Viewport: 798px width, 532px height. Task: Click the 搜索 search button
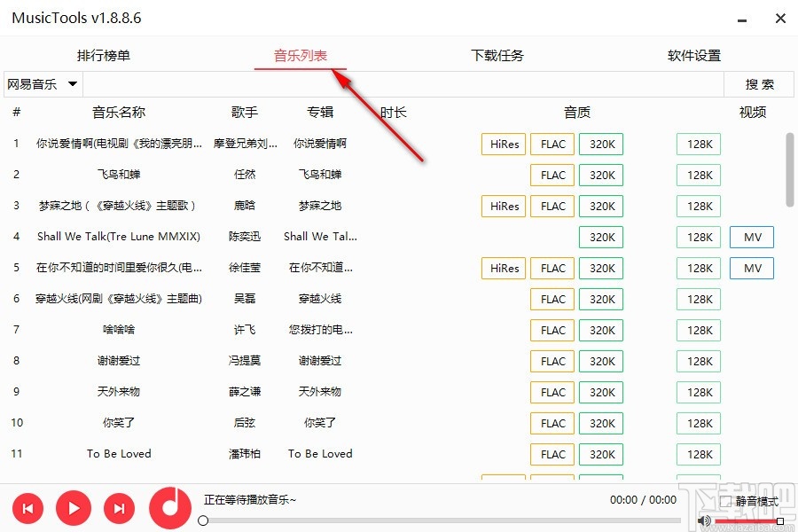click(759, 83)
